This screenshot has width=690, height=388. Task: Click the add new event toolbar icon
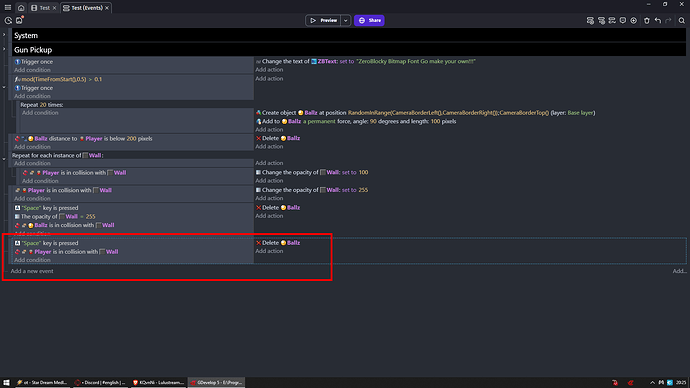[590, 21]
